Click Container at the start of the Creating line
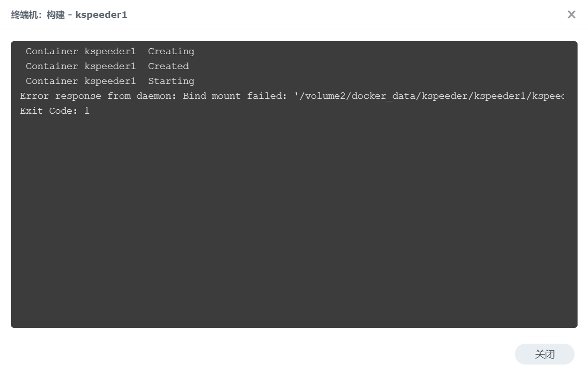The width and height of the screenshot is (588, 370). click(x=52, y=51)
